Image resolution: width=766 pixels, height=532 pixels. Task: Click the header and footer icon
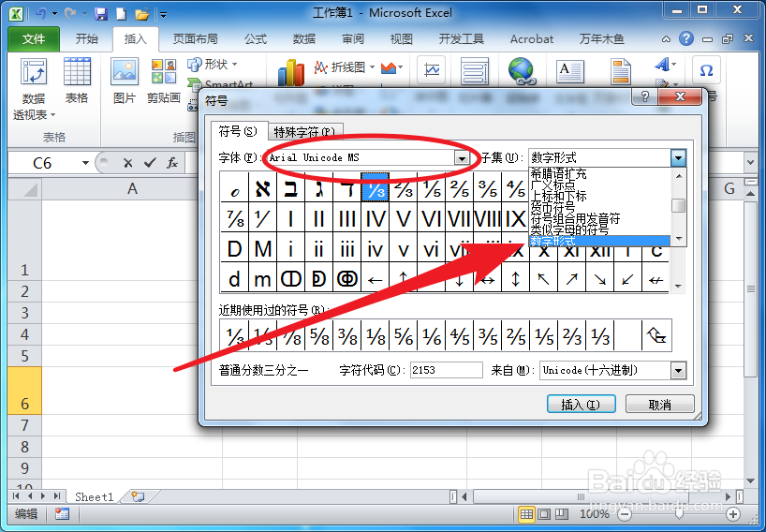tap(621, 71)
